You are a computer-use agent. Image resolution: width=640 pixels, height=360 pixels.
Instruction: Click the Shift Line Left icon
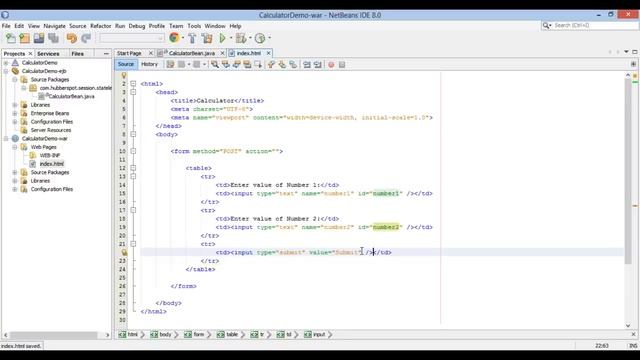click(x=307, y=64)
